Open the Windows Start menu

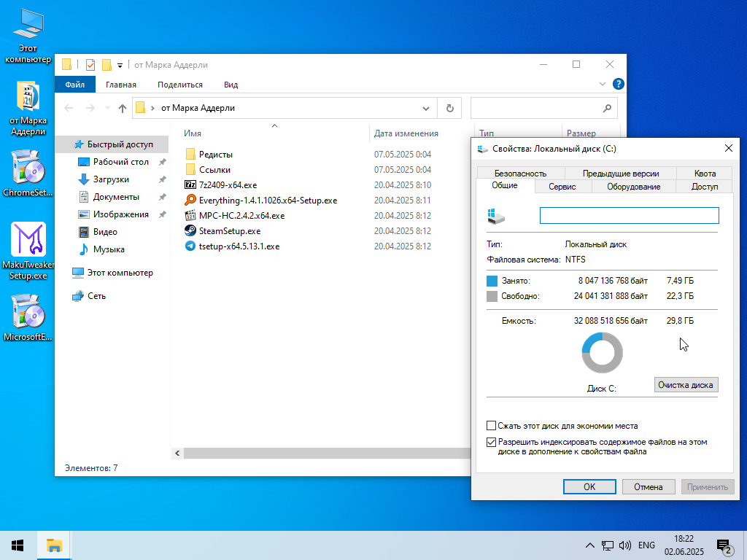click(x=18, y=545)
